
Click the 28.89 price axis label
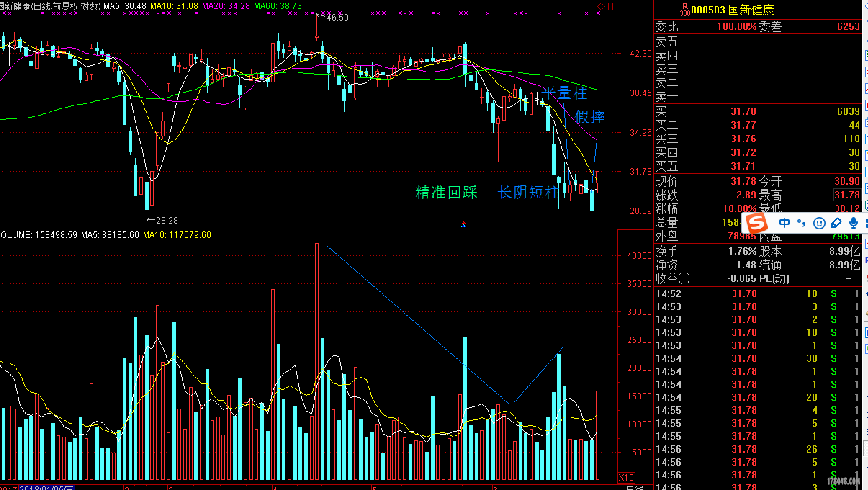tap(641, 211)
